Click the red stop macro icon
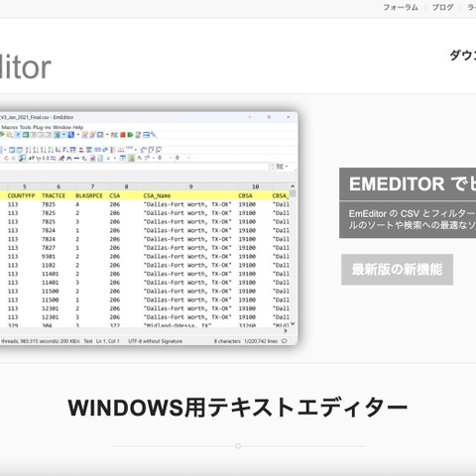 pos(123,135)
